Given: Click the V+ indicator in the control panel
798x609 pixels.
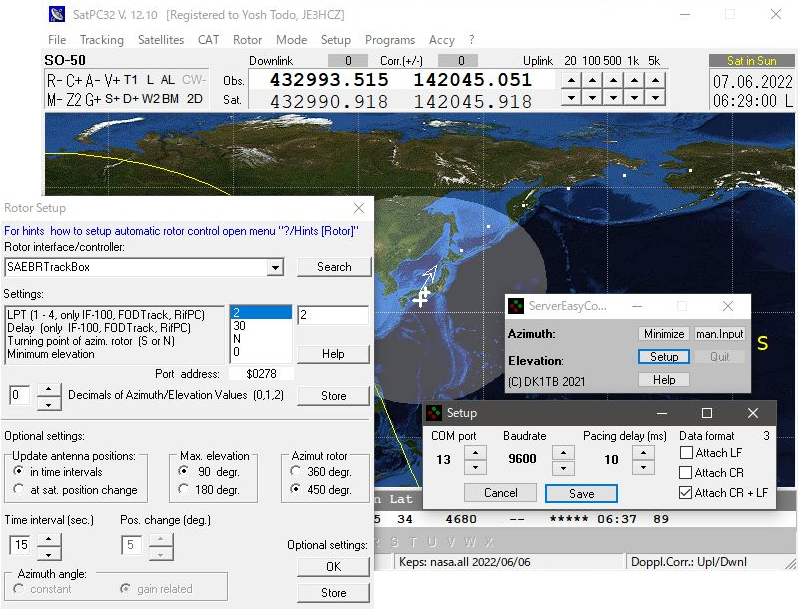Looking at the screenshot, I should click(x=112, y=80).
